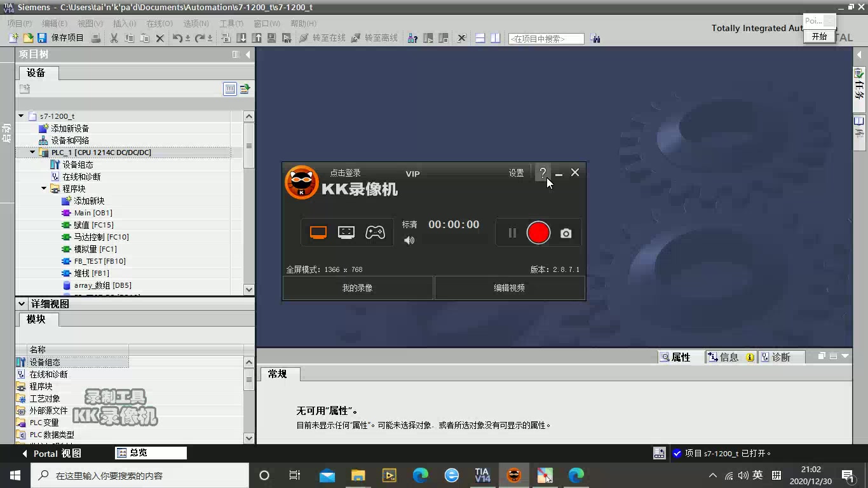This screenshot has width=868, height=488.
Task: Select FB_TEST [FB10] block
Action: [94, 261]
